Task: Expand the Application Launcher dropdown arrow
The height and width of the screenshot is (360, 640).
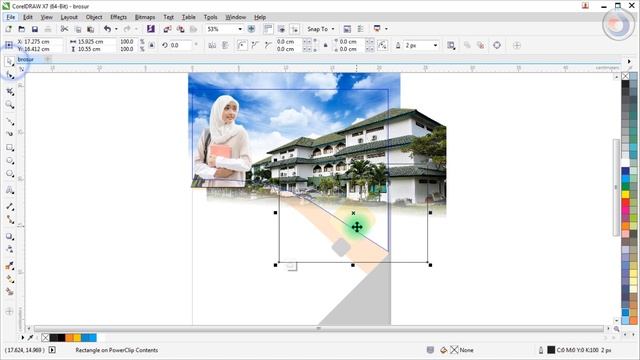Action: coord(386,29)
